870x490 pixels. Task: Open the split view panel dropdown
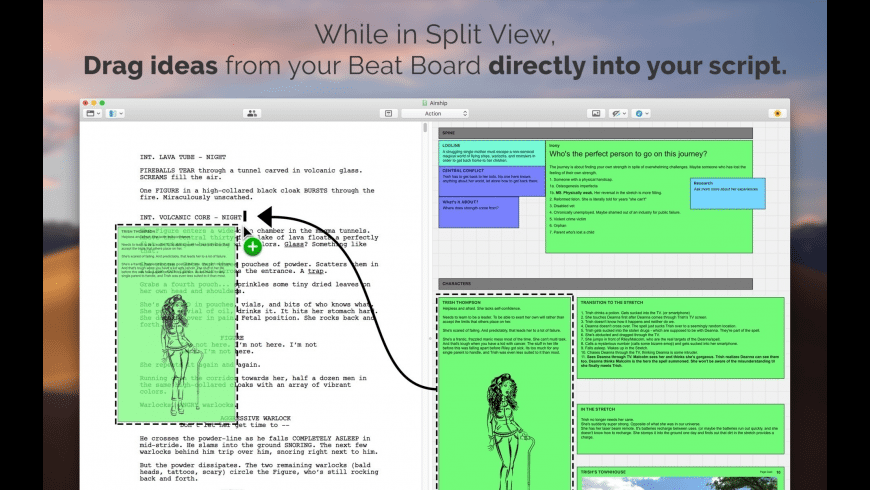[115, 113]
